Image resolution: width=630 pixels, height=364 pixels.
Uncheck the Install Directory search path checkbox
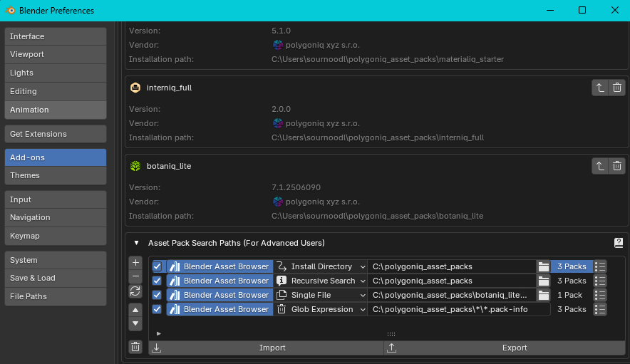157,266
